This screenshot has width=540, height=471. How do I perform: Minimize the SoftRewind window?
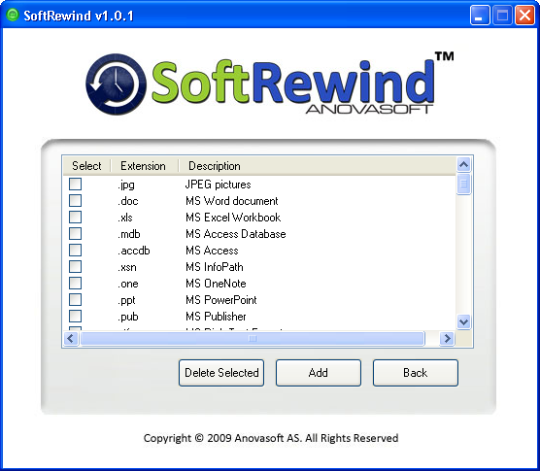tap(480, 15)
